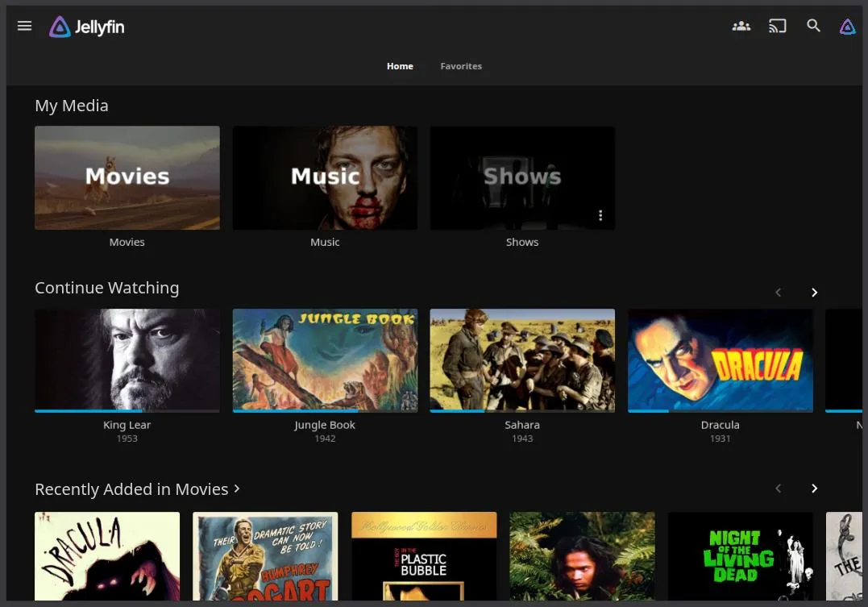Open the SyncPlay group icon

[741, 26]
